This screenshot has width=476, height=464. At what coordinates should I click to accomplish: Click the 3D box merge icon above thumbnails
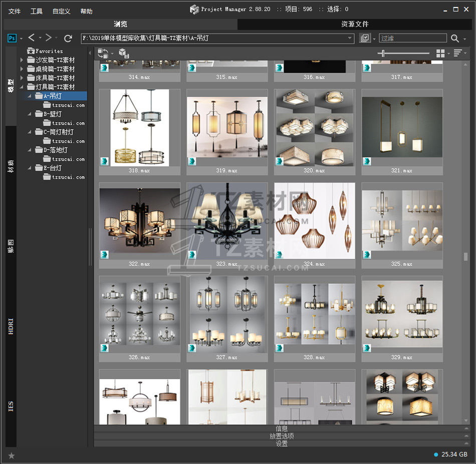point(123,53)
